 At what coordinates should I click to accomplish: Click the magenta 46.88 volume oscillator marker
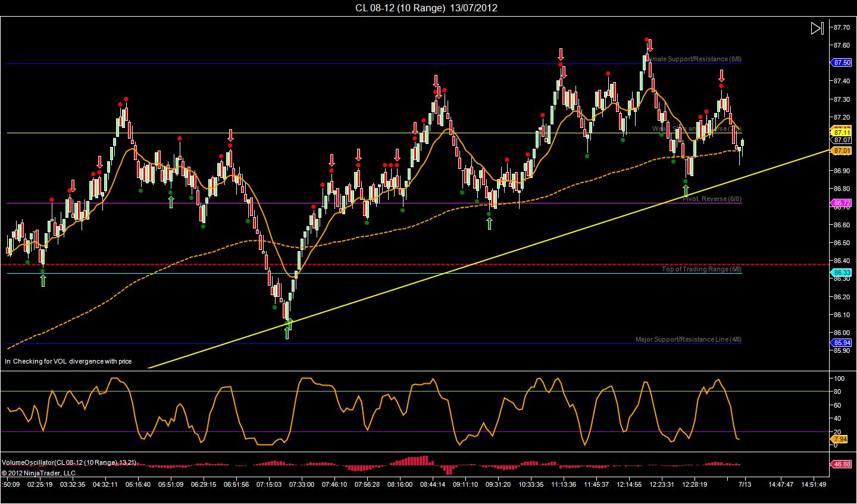[x=842, y=464]
